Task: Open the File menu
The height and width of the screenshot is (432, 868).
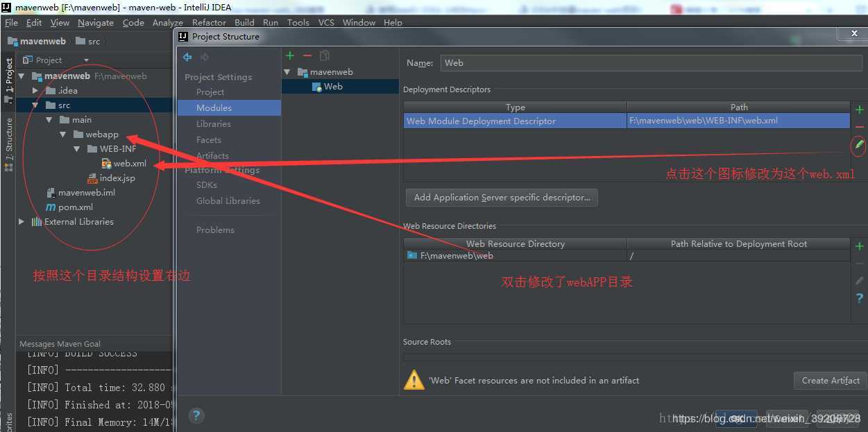Action: [x=11, y=22]
